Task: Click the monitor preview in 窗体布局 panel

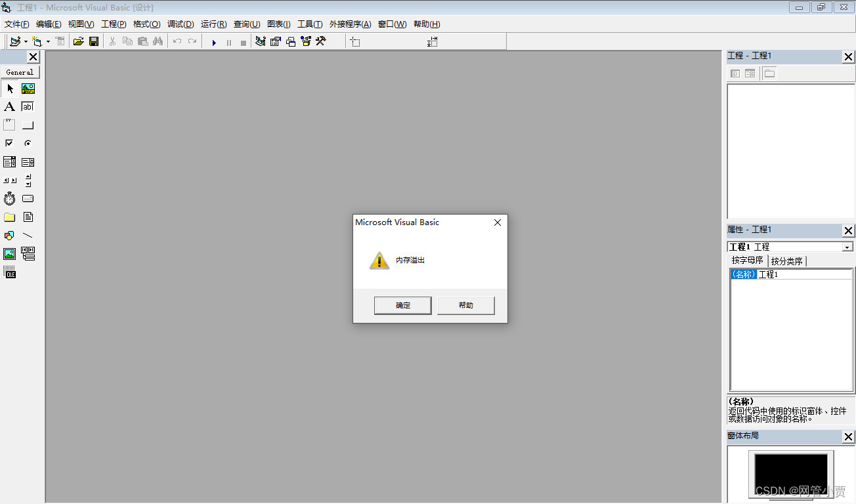Action: pos(791,474)
